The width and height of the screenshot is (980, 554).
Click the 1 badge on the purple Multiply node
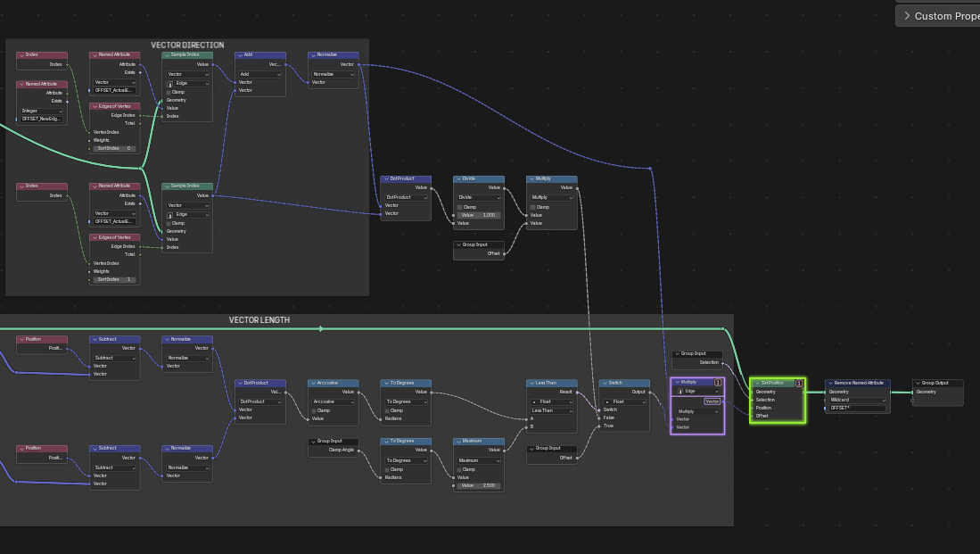point(718,382)
